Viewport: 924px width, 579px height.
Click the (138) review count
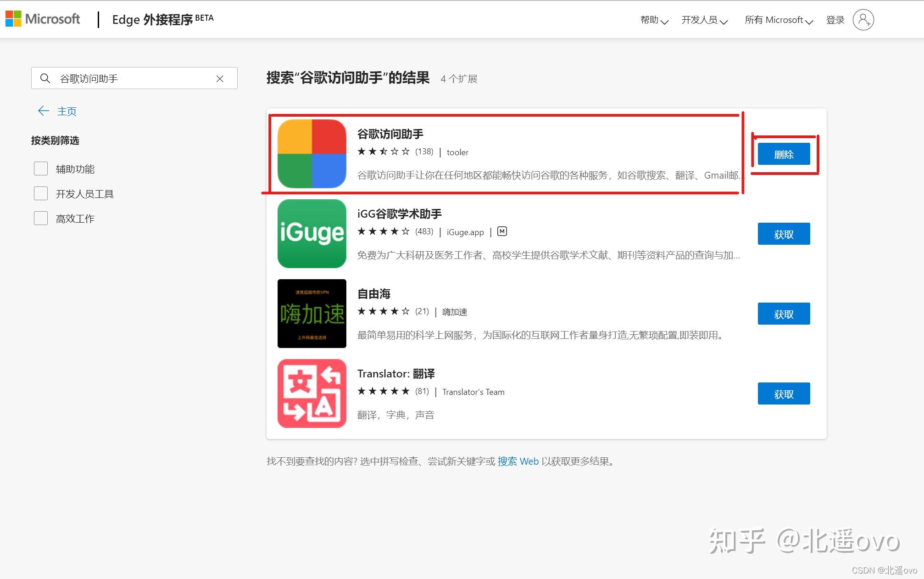click(x=424, y=152)
